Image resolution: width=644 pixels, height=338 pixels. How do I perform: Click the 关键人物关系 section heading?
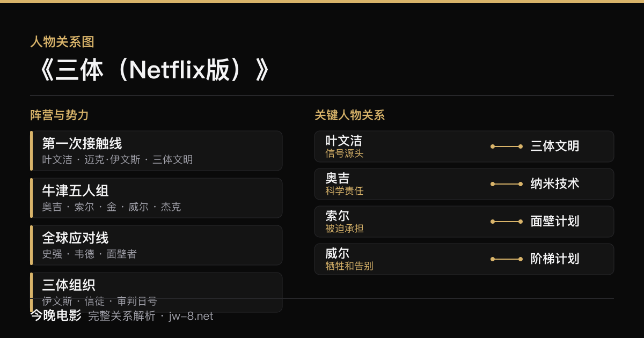(350, 115)
